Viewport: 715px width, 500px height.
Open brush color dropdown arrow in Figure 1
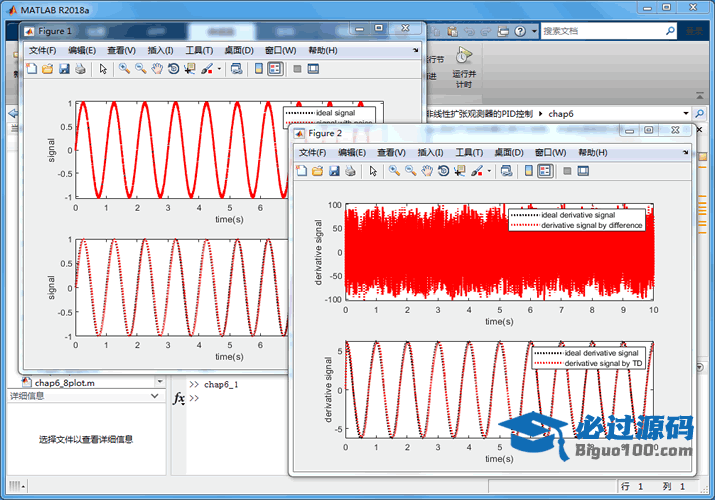[x=219, y=69]
